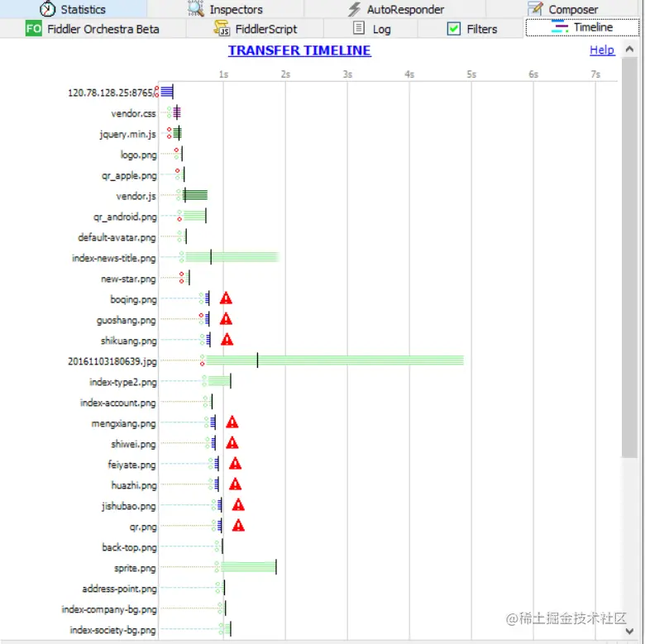Click the 'index-type2.png' row label
The image size is (645, 644).
[123, 382]
